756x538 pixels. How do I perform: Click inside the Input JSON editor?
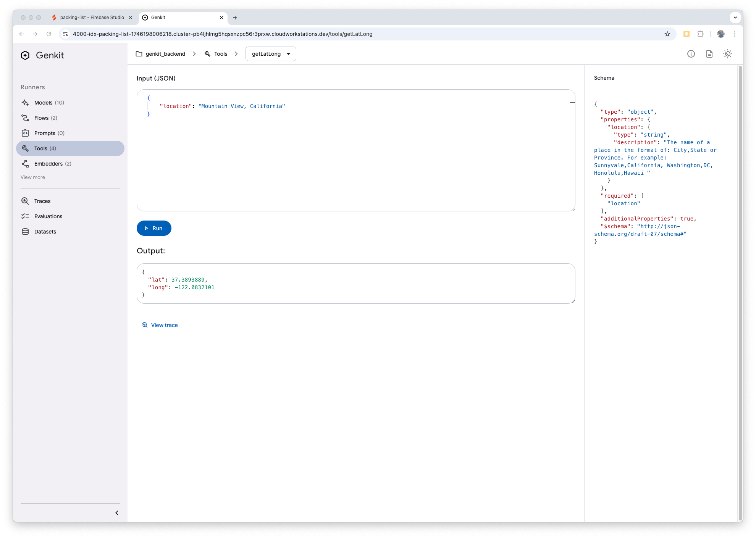356,150
